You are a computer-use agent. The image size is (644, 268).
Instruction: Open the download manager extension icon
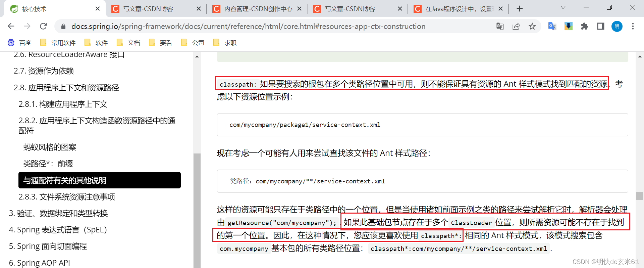tap(569, 26)
